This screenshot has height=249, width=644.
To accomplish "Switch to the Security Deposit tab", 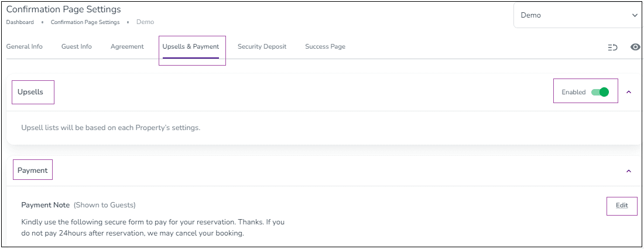I will tap(262, 46).
